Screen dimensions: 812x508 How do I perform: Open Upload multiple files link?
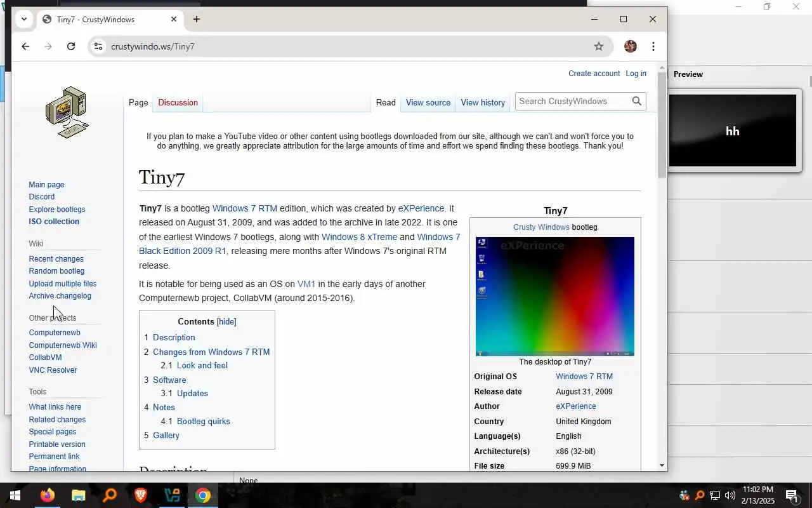(62, 284)
